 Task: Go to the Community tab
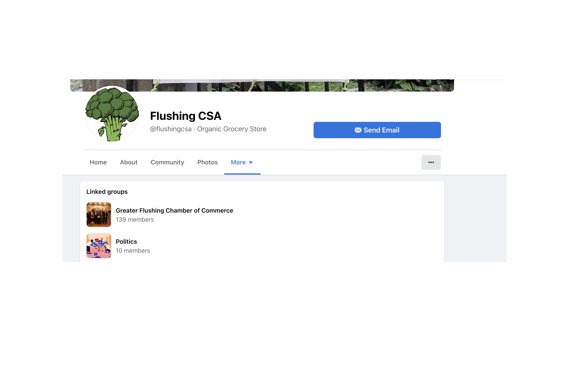coord(167,162)
